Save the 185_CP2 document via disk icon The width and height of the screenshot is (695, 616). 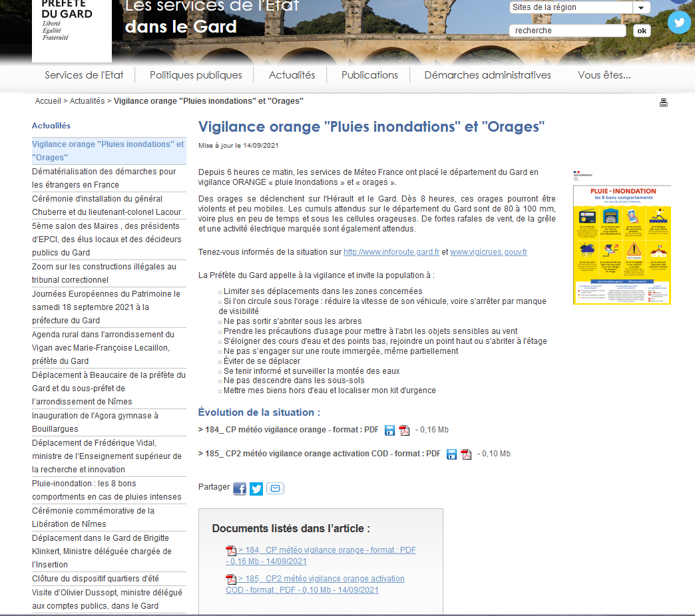point(451,454)
